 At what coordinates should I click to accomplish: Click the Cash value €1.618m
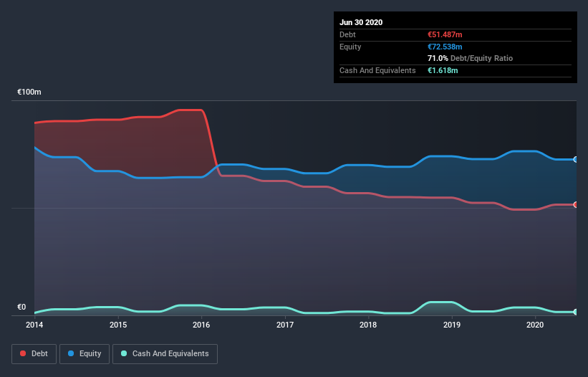pos(443,70)
